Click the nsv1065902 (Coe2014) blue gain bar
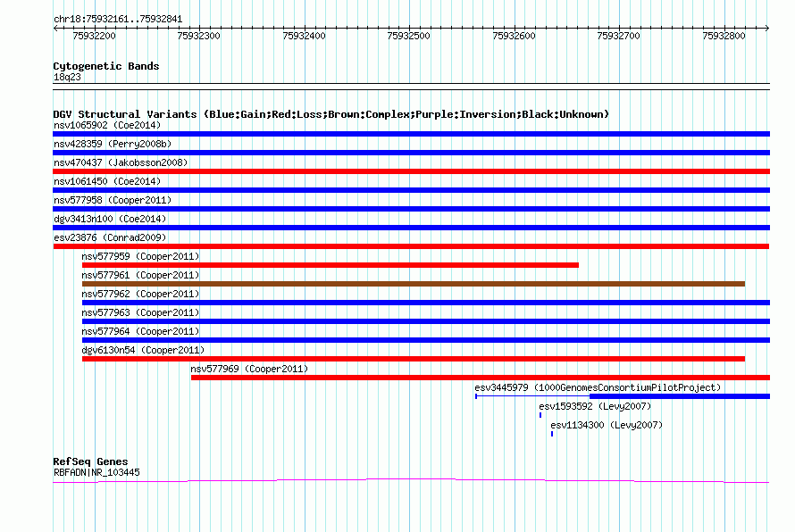 click(411, 134)
